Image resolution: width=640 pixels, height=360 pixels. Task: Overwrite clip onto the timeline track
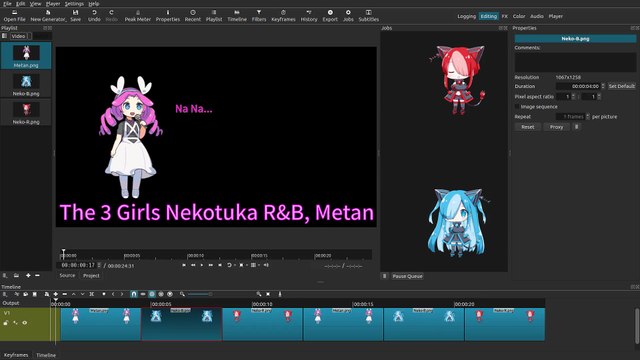coord(82,294)
